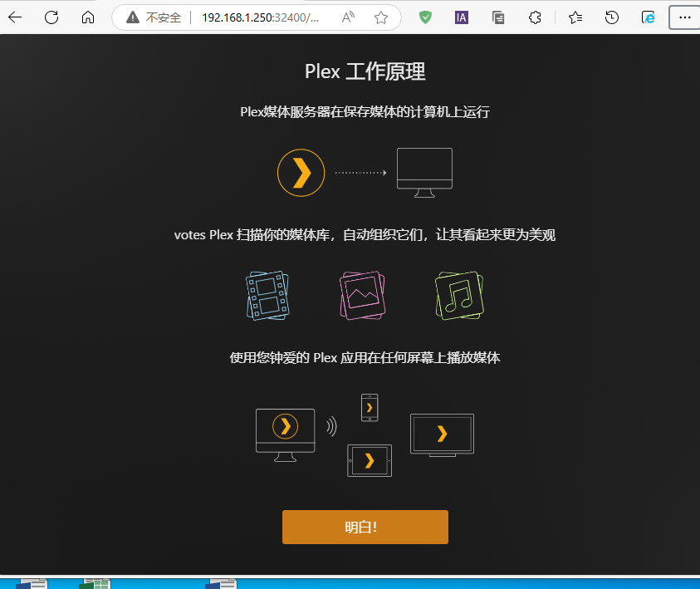Screen dimensions: 700x589
Task: Click the text 'Plex媒体服务器在保存媒体的计算机上运行'
Action: (x=365, y=111)
